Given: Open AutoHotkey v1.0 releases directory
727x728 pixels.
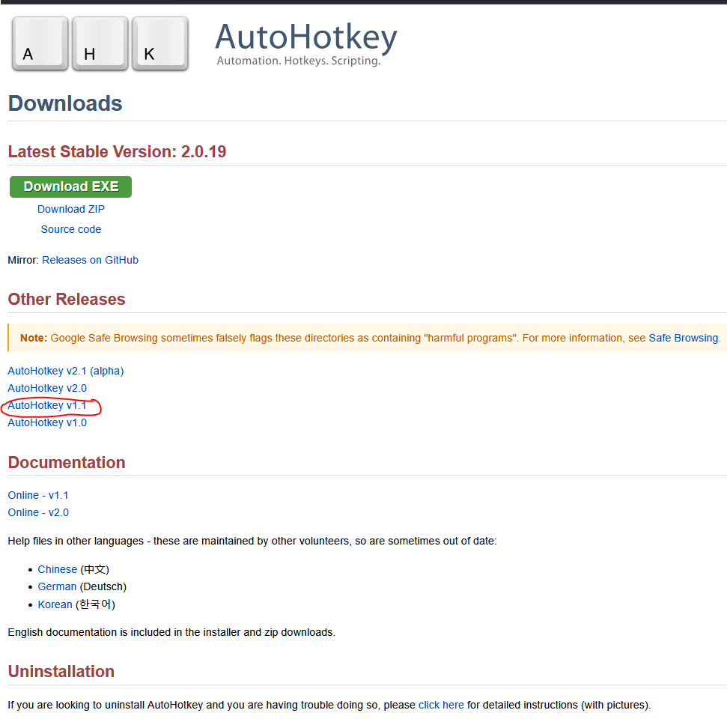Looking at the screenshot, I should click(x=47, y=422).
